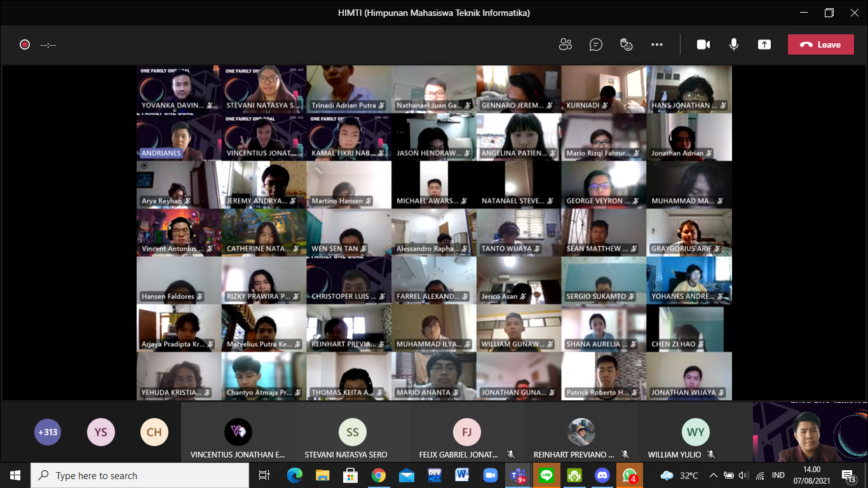This screenshot has width=868, height=488.
Task: Open the More actions menu
Action: (x=657, y=44)
